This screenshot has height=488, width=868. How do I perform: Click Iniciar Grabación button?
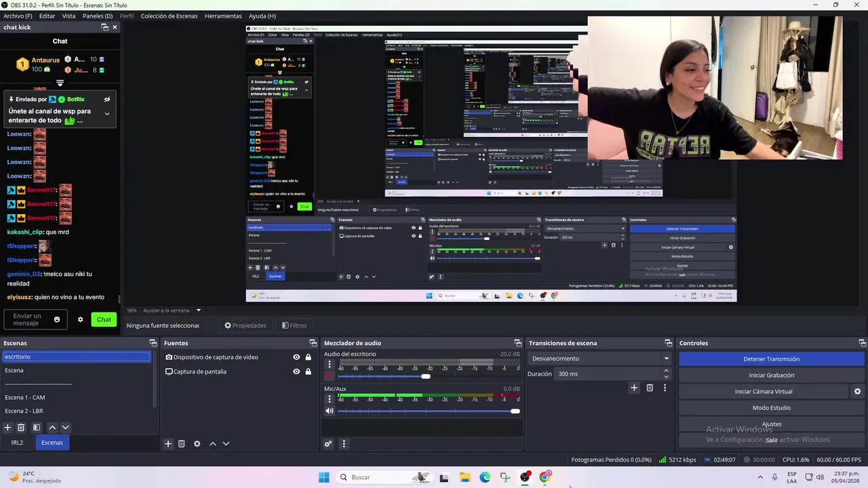(x=772, y=375)
